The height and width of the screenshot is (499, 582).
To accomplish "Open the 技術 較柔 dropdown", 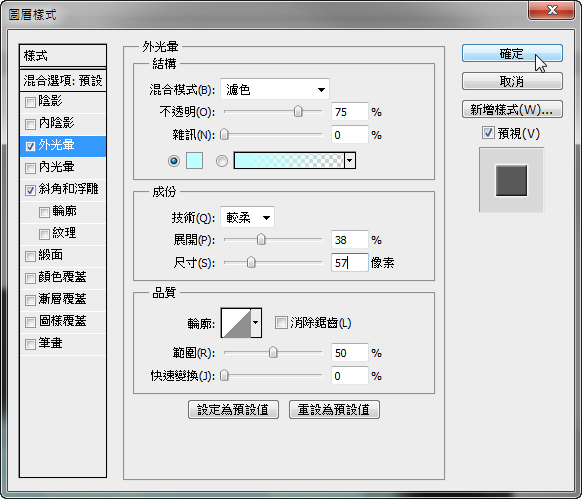I will [248, 217].
